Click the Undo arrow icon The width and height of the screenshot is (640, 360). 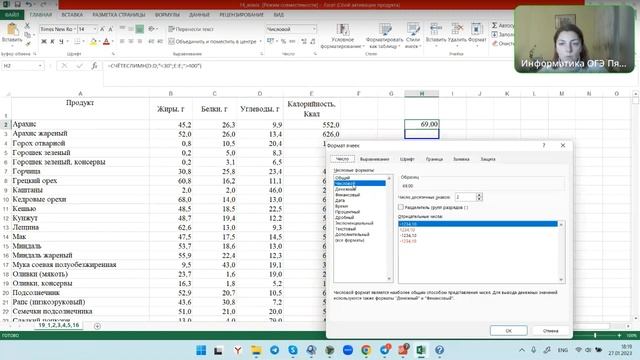pos(29,4)
